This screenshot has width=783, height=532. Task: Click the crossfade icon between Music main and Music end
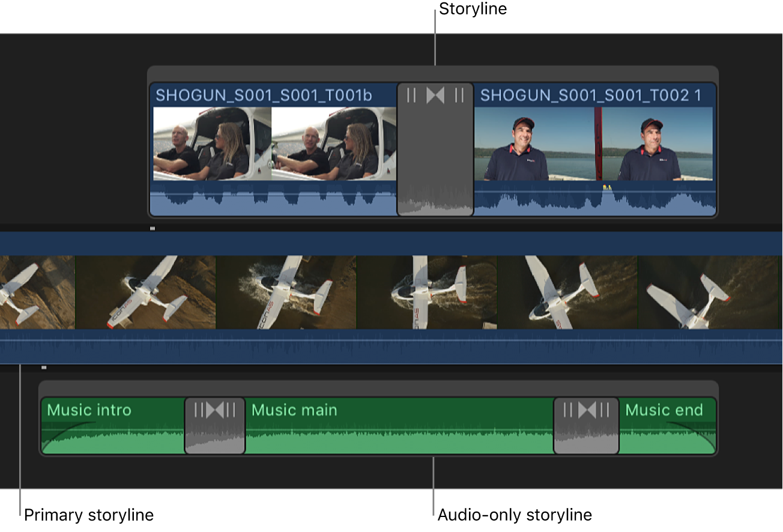coord(587,410)
